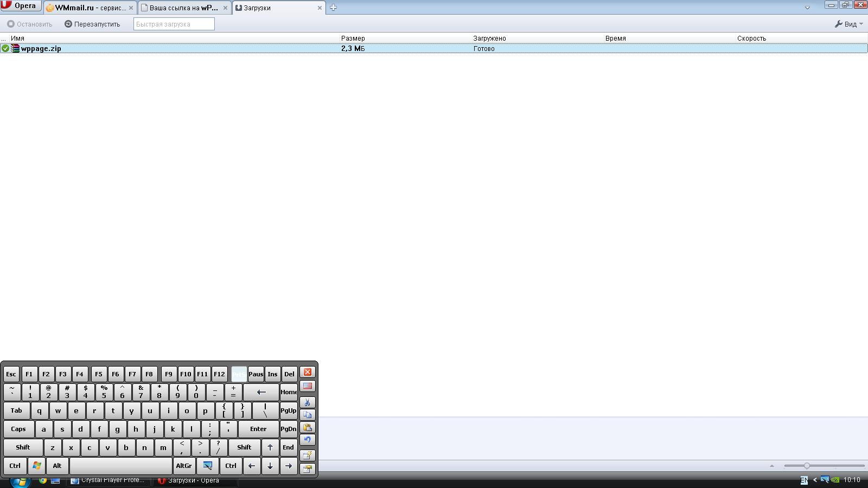The image size is (868, 488).
Task: Tap the spacebar on virtual keyboard
Action: pyautogui.click(x=120, y=466)
